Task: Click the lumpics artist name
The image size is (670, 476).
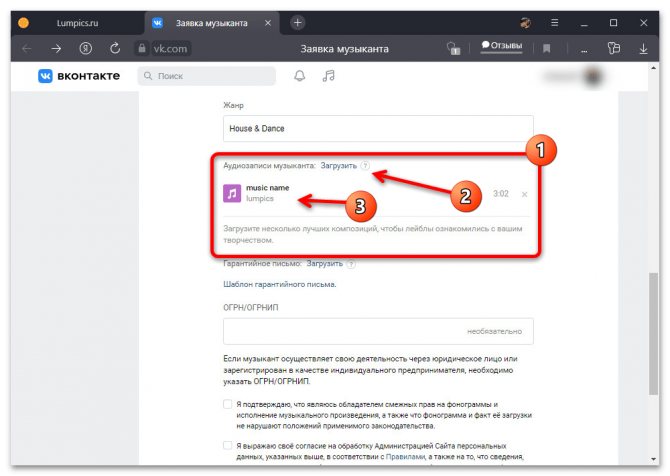Action: coord(260,199)
